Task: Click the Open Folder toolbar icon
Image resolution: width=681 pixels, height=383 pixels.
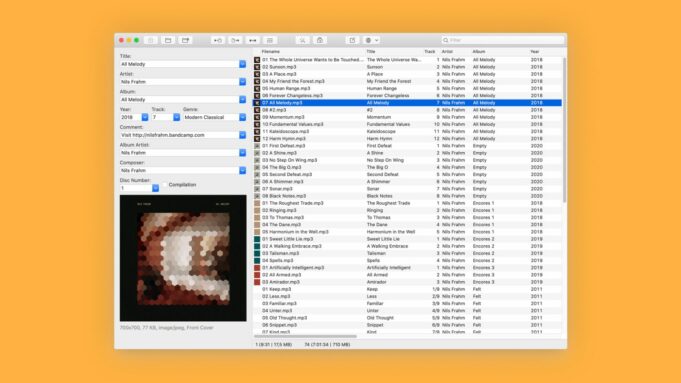Action: tap(168, 40)
